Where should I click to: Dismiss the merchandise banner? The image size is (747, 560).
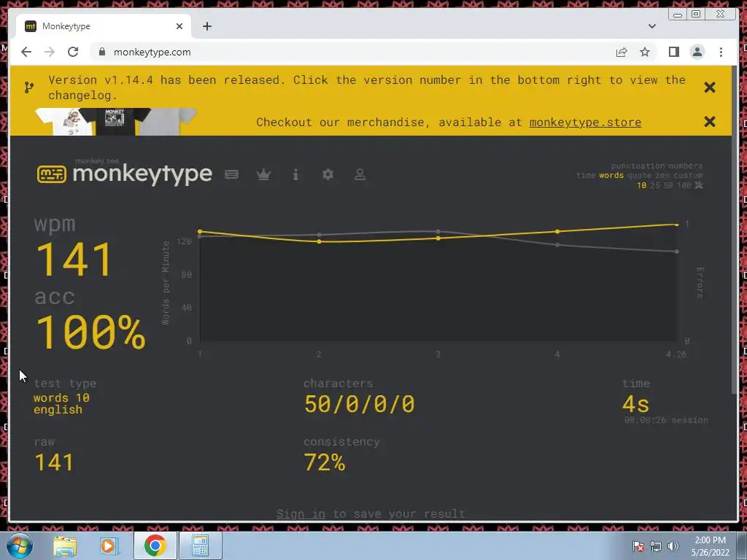709,122
